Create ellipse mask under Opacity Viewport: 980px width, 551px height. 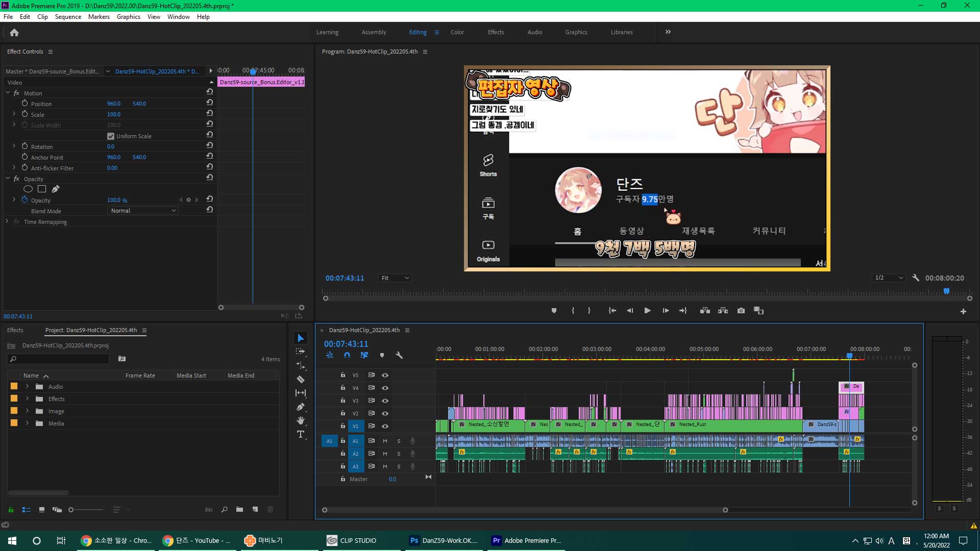tap(28, 189)
